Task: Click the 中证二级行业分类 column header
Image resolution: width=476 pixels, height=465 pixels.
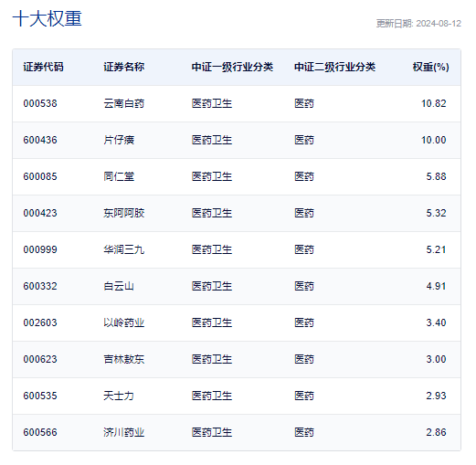Action: (x=334, y=67)
